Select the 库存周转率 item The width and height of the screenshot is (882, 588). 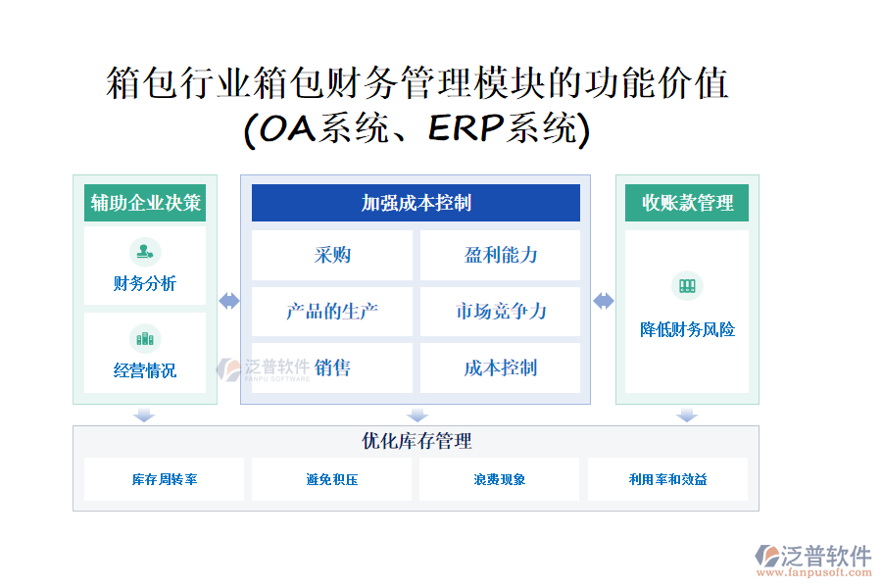pyautogui.click(x=165, y=479)
